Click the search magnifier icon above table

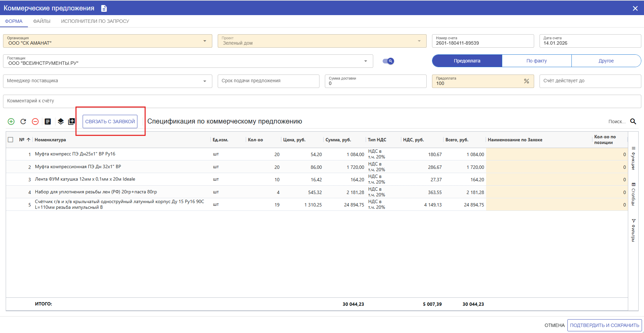pyautogui.click(x=633, y=122)
